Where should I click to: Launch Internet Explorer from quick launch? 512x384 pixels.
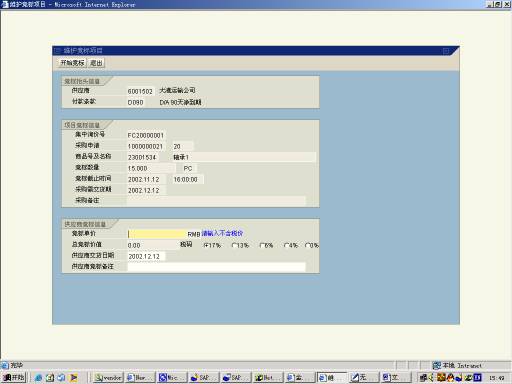click(38, 377)
